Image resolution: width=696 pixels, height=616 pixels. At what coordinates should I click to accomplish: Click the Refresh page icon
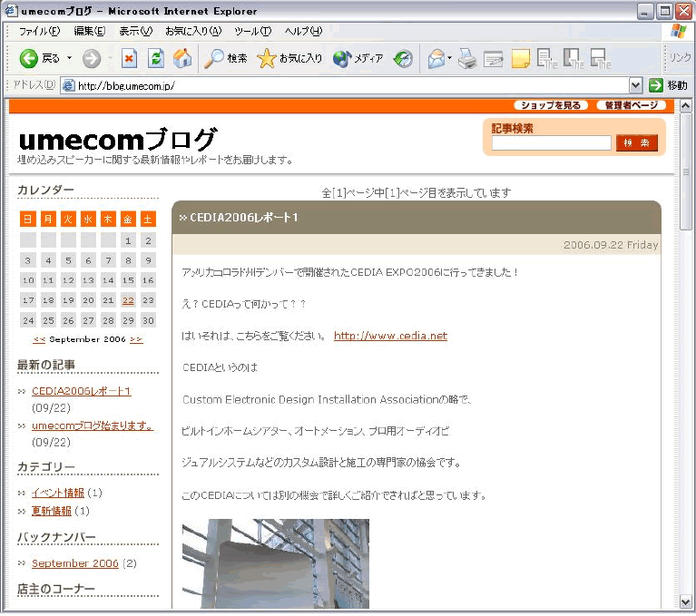(156, 59)
